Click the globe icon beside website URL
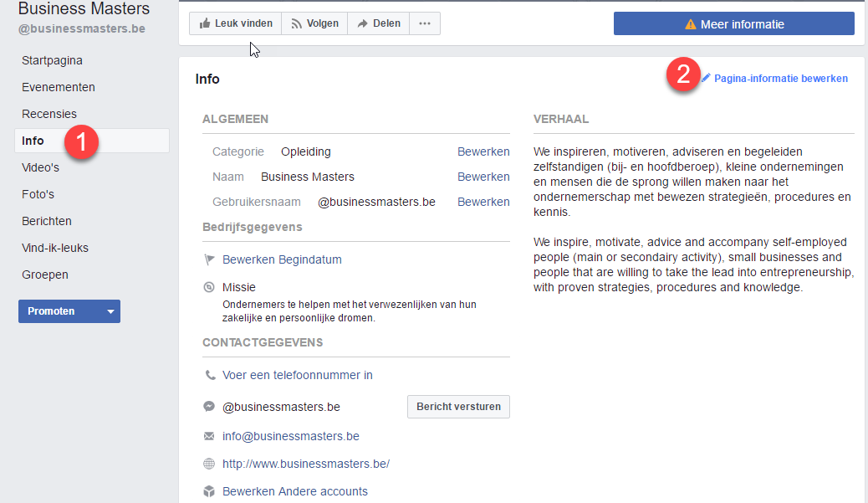This screenshot has height=503, width=868. [x=209, y=464]
